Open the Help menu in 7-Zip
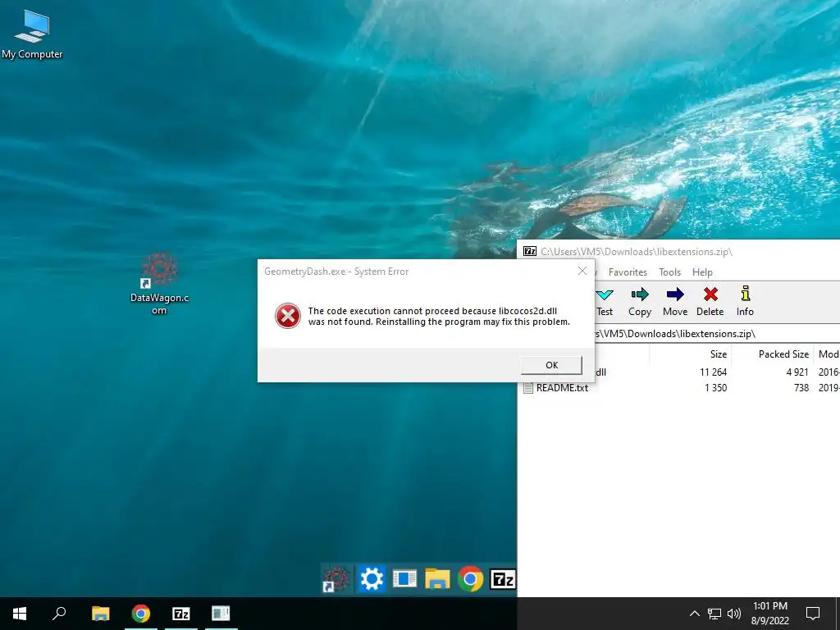 pos(702,272)
